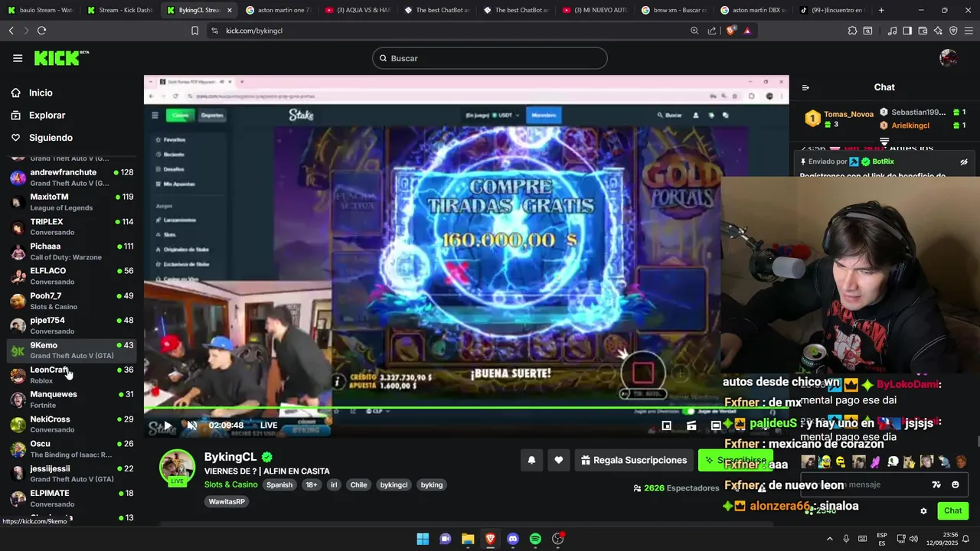Open Pichaaa channel in sidebar
The image size is (980, 551).
[71, 252]
